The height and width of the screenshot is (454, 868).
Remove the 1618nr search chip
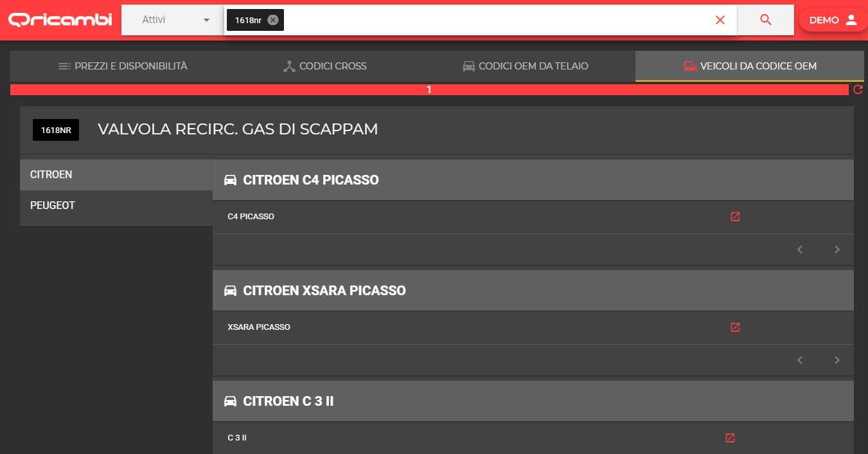(x=273, y=20)
